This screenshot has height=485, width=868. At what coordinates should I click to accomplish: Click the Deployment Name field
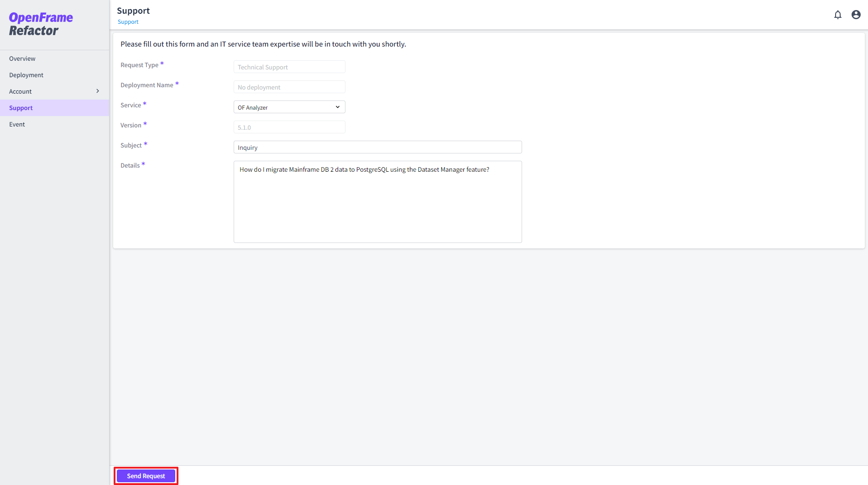pos(289,87)
